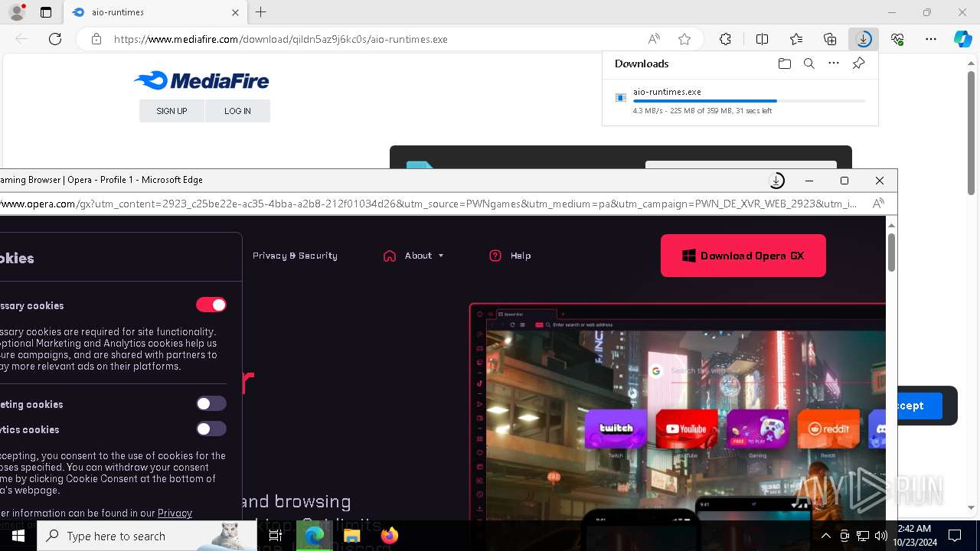This screenshot has width=980, height=551.
Task: Expand the About dropdown menu
Action: pos(413,256)
